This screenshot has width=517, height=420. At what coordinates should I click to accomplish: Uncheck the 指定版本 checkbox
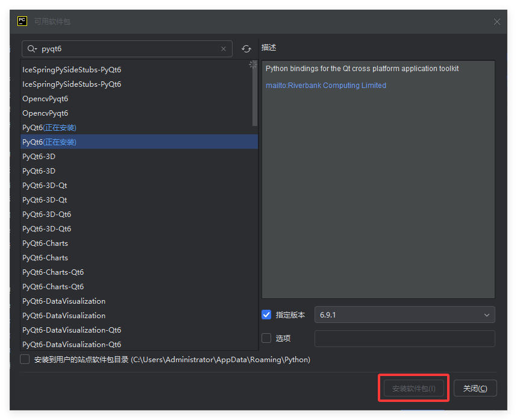(x=266, y=315)
